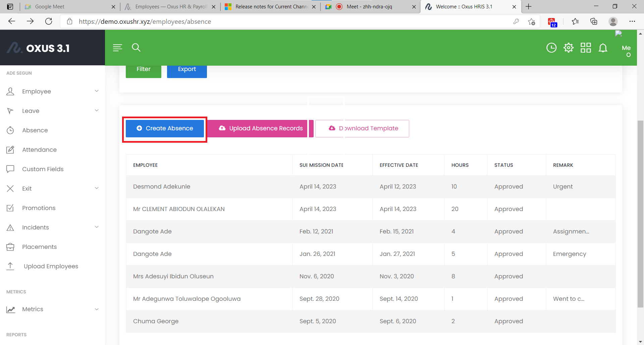644x345 pixels.
Task: Click the Metrics chart icon
Action: [x=10, y=309]
